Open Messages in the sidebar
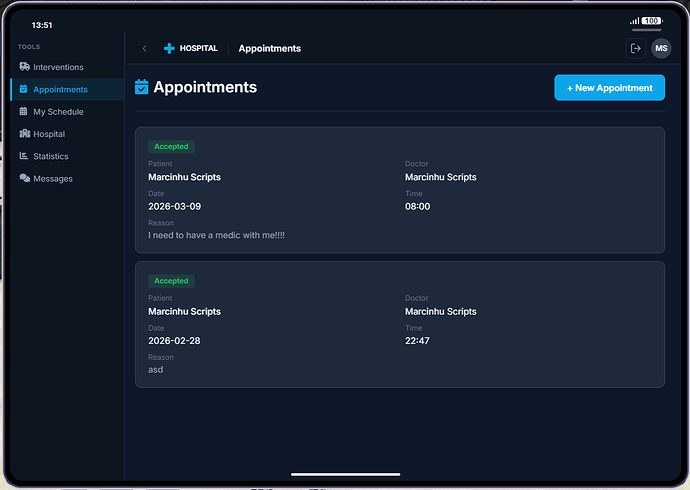The height and width of the screenshot is (490, 690). (x=67, y=179)
